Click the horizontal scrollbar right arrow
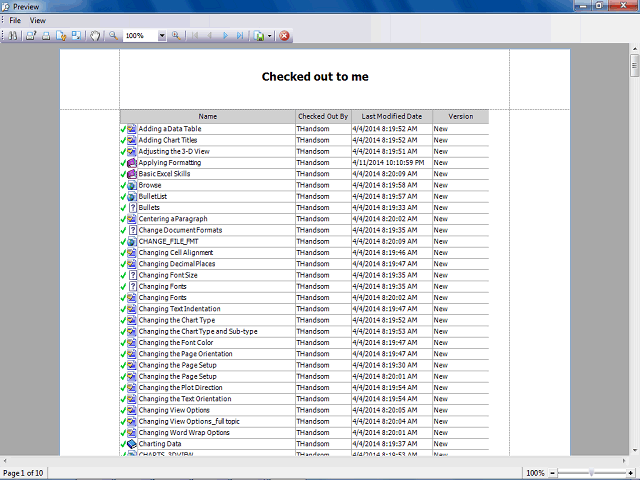The image size is (640, 480). tap(624, 461)
